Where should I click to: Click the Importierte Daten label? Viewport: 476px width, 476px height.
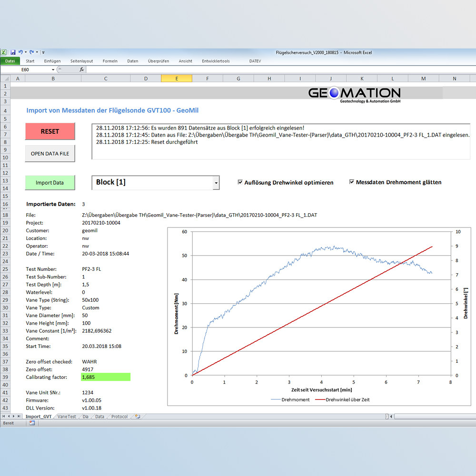point(51,204)
